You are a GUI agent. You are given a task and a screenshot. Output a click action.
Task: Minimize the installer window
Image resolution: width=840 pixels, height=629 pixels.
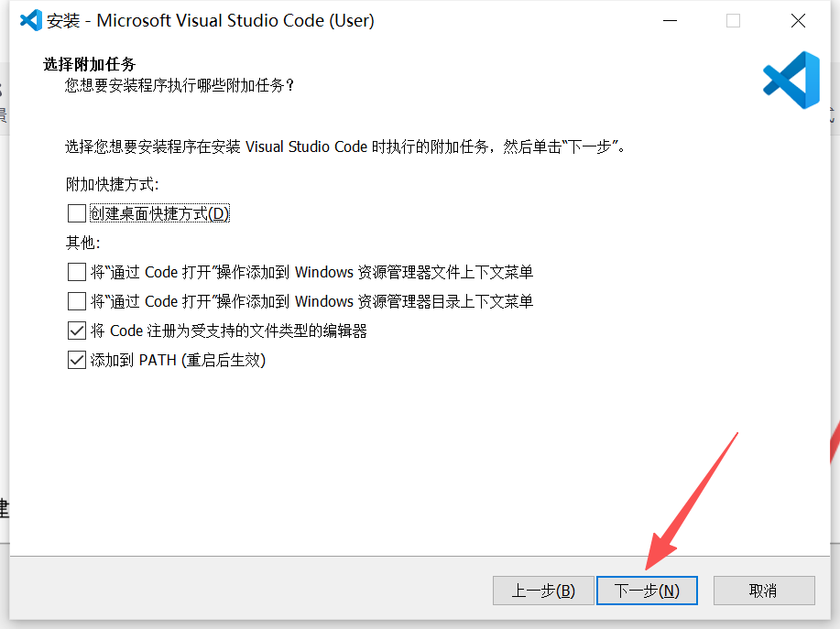click(x=670, y=21)
